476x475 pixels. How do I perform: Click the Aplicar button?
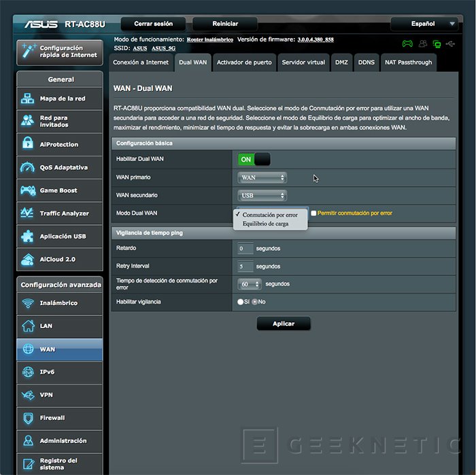coord(284,323)
